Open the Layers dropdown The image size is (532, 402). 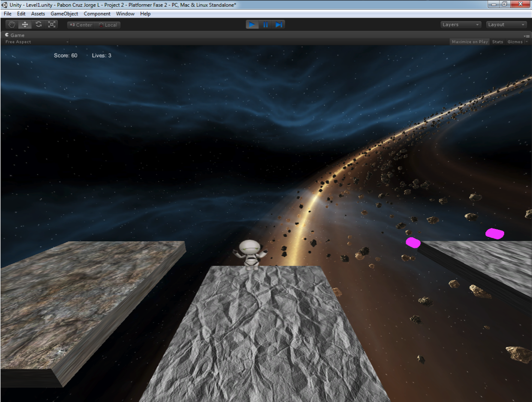pyautogui.click(x=461, y=25)
